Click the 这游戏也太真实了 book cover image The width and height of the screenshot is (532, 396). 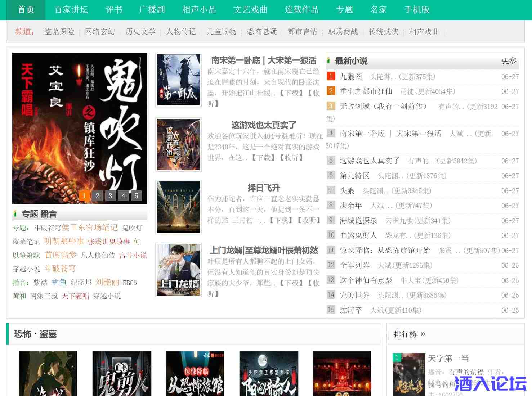pos(179,144)
